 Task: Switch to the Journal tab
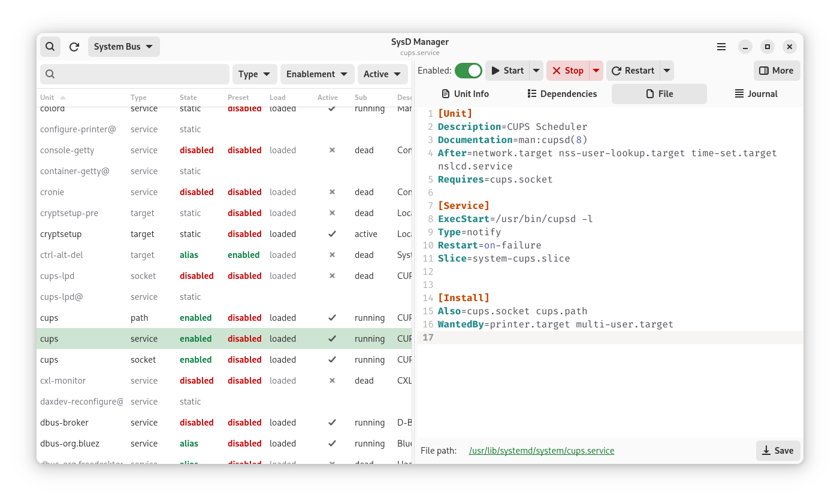coord(756,94)
